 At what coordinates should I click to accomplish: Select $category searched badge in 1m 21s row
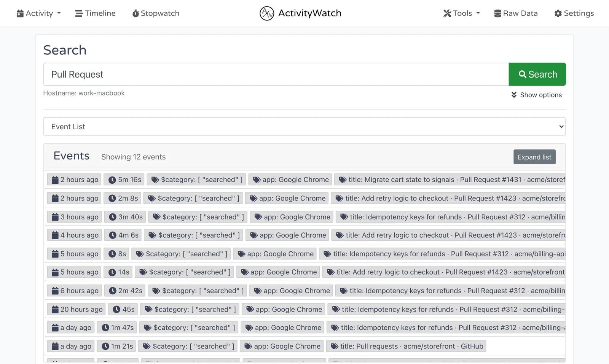click(188, 346)
